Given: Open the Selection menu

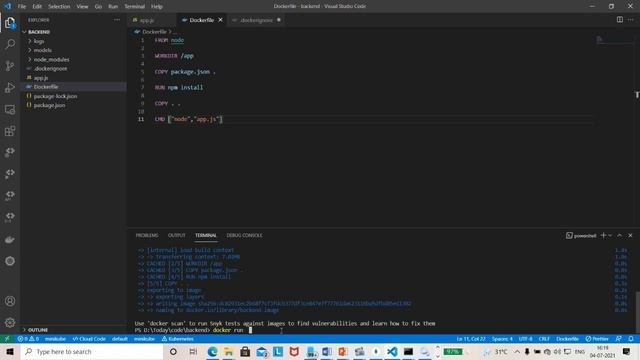Looking at the screenshot, I should click(x=59, y=7).
